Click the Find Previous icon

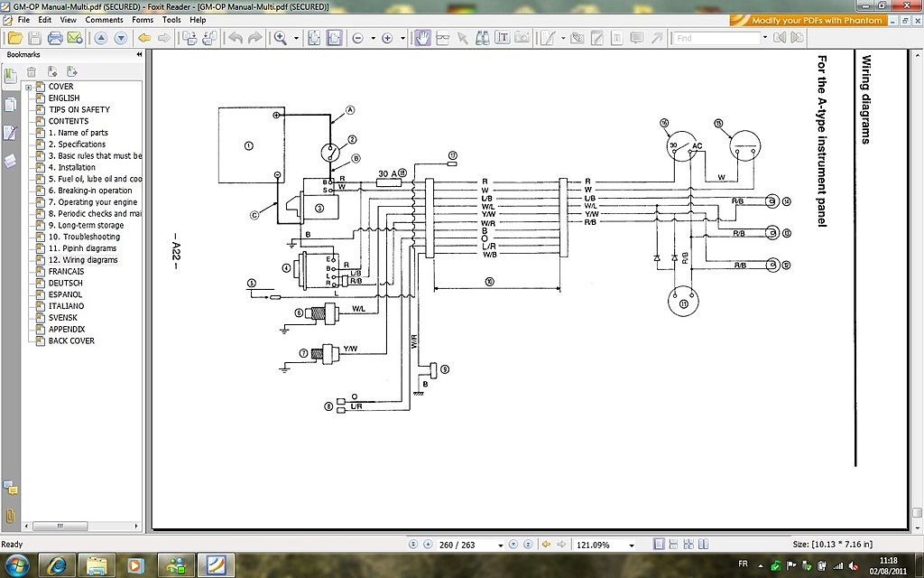[x=780, y=38]
